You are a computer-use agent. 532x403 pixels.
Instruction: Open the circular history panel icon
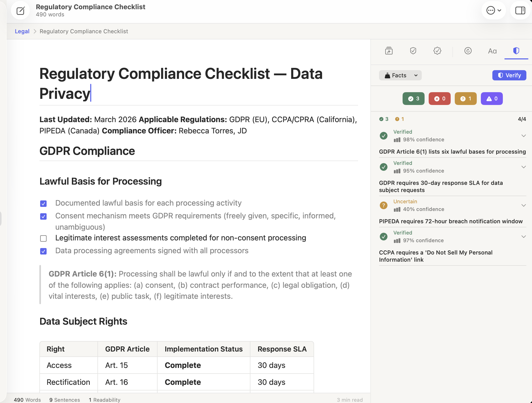tap(468, 51)
